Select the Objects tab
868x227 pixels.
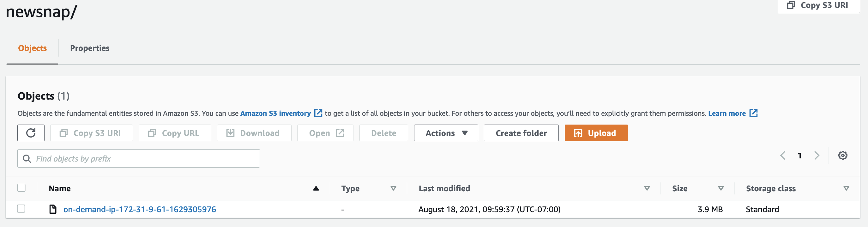32,48
